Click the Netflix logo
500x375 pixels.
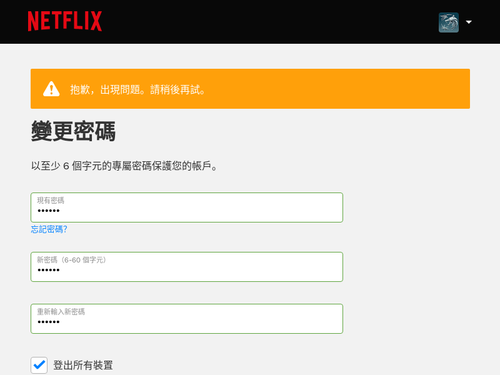(x=65, y=21)
